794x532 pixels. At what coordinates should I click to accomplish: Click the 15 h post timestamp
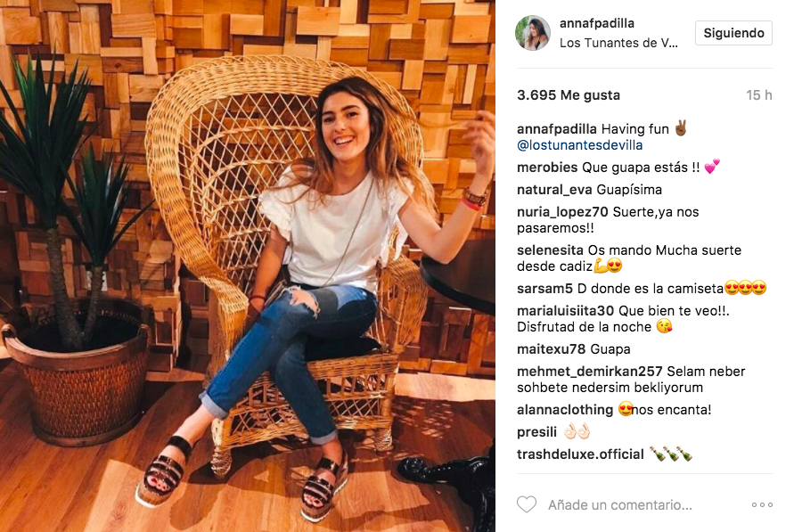[x=758, y=95]
